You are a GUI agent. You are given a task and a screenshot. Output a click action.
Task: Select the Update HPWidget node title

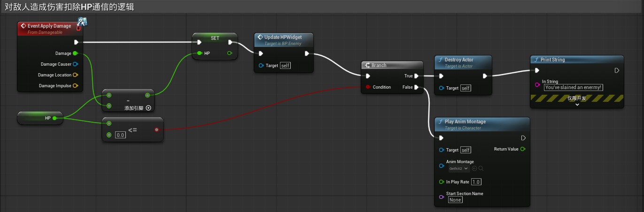point(283,37)
